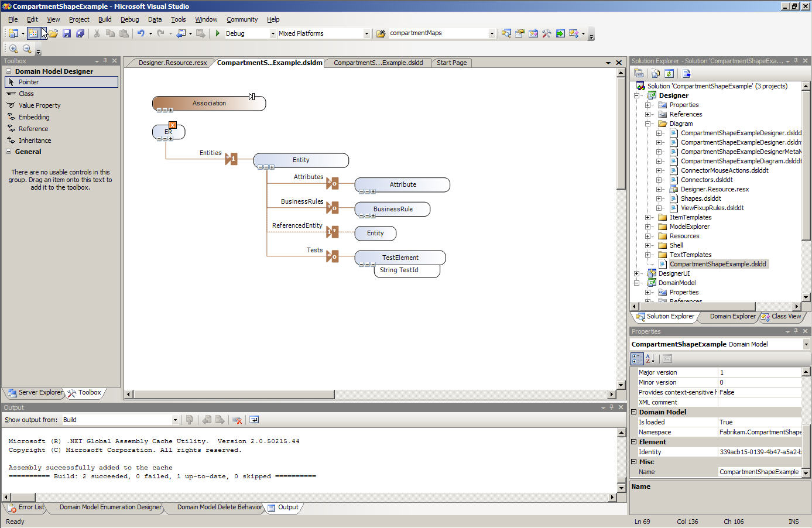Screen dimensions: 812x528
Task: Clear the output with Clear All icon
Action: (237, 420)
